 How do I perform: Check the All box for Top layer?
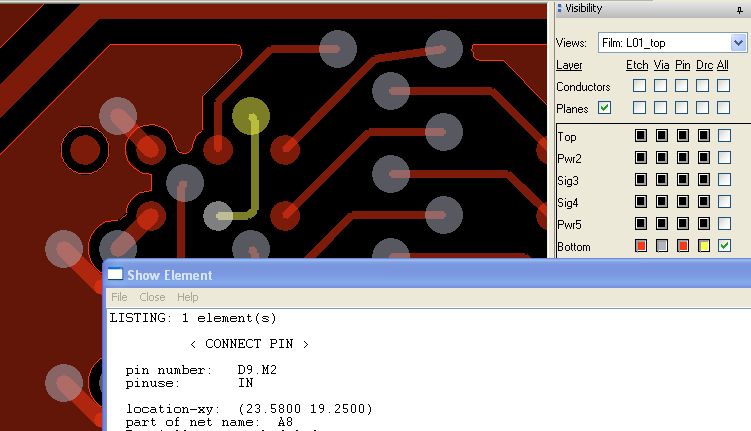point(725,136)
